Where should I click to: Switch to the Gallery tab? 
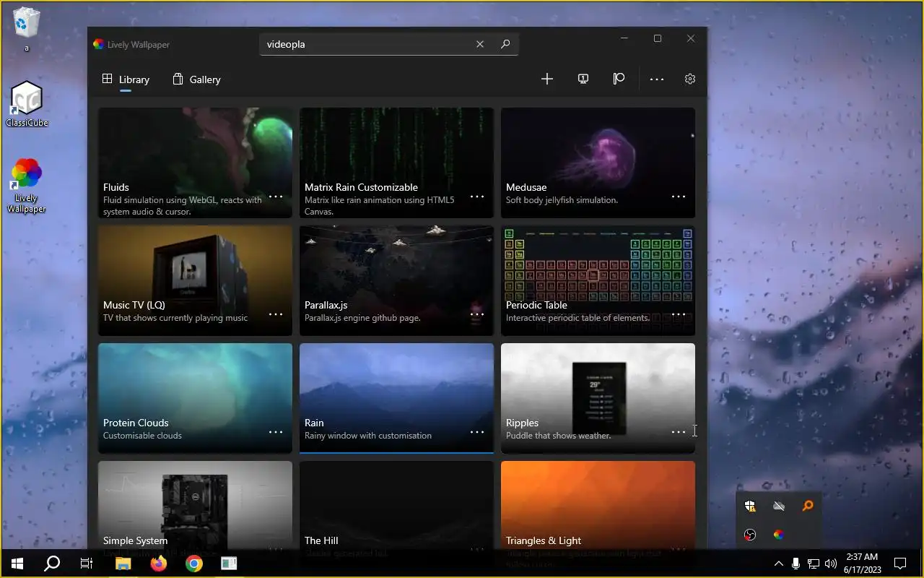(x=196, y=79)
